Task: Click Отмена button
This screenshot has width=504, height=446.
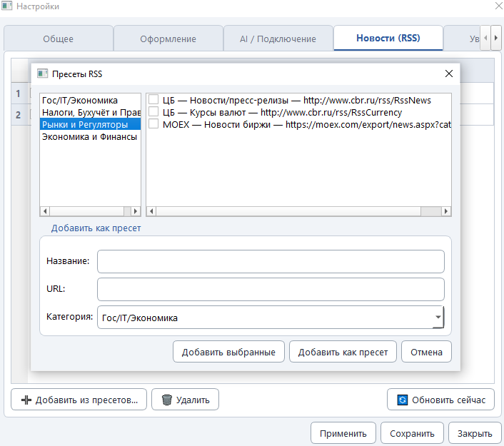Action: pos(426,352)
